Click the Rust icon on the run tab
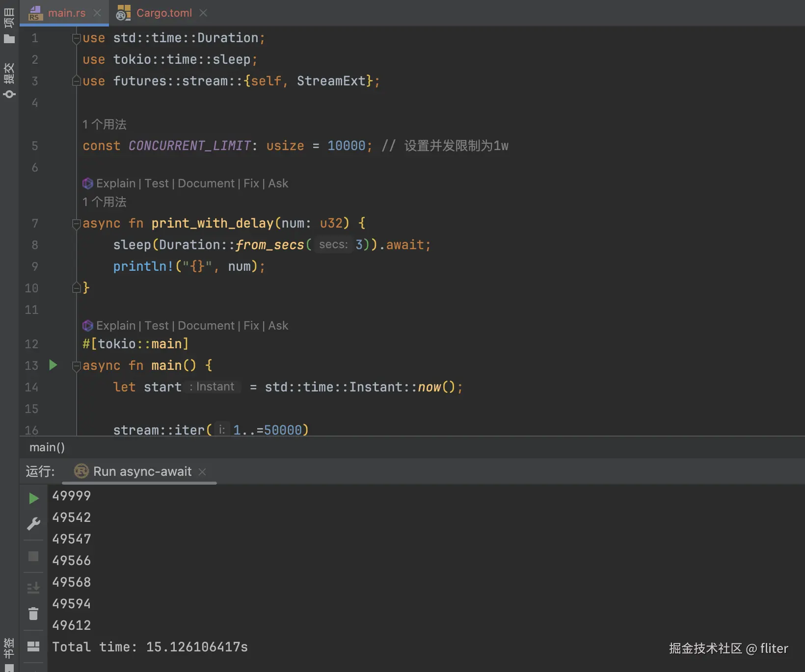Viewport: 805px width, 672px height. [81, 471]
